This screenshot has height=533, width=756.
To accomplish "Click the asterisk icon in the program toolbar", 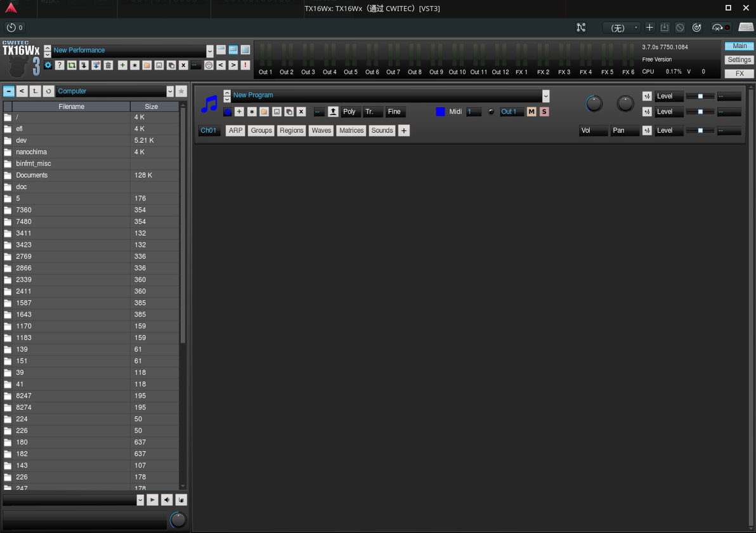I will 252,112.
